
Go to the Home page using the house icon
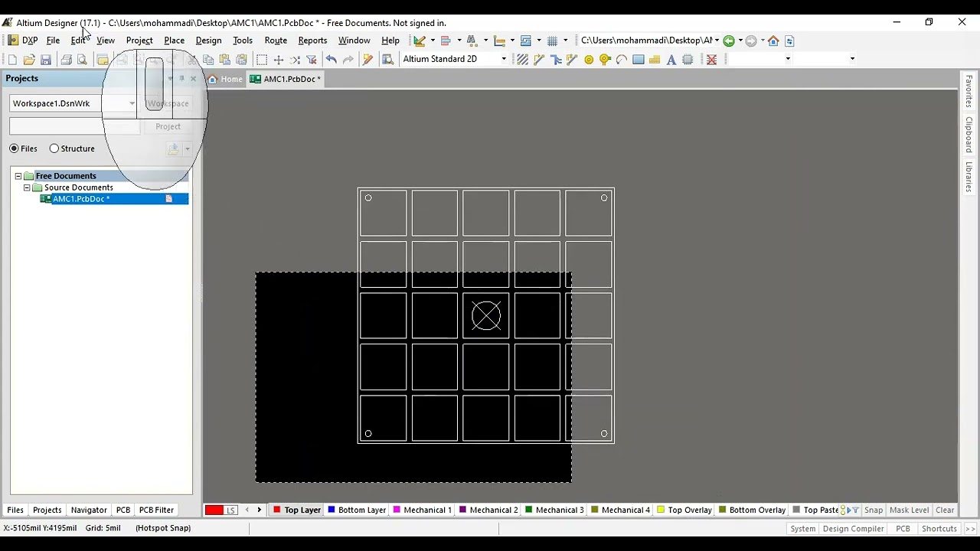click(773, 41)
